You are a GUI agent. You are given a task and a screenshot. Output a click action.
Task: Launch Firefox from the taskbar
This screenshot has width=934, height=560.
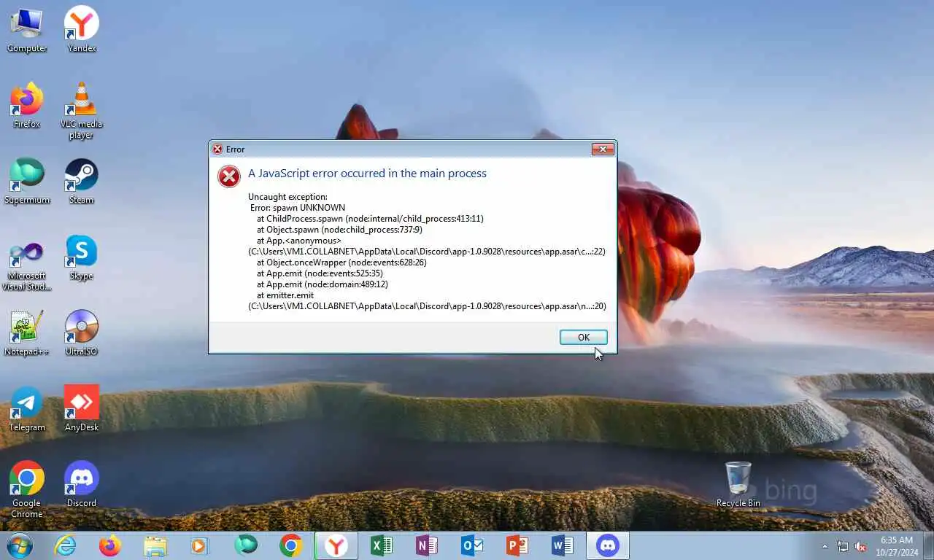click(110, 545)
